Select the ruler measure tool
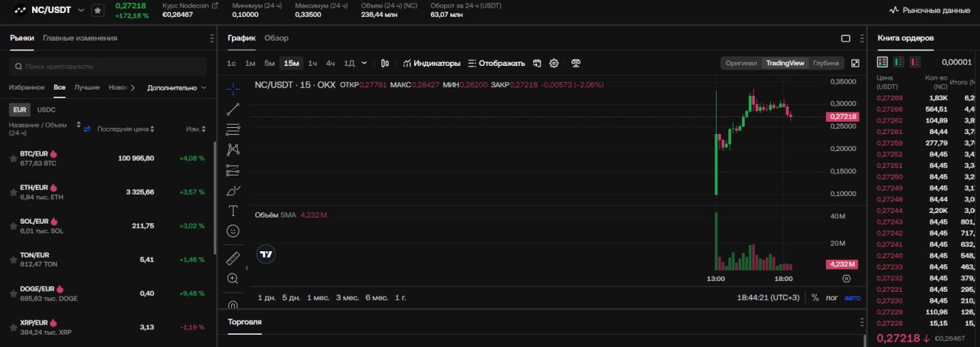Screen dimensions: 980x347 [233, 258]
